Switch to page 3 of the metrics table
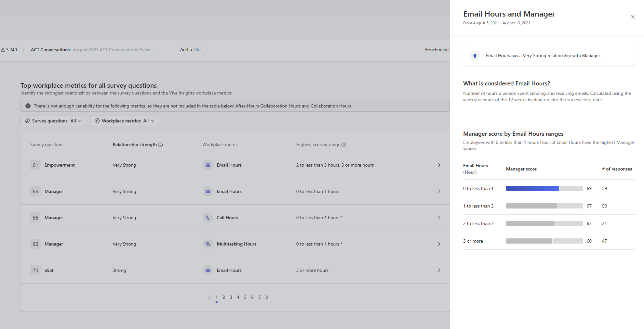The height and width of the screenshot is (329, 644). click(231, 297)
